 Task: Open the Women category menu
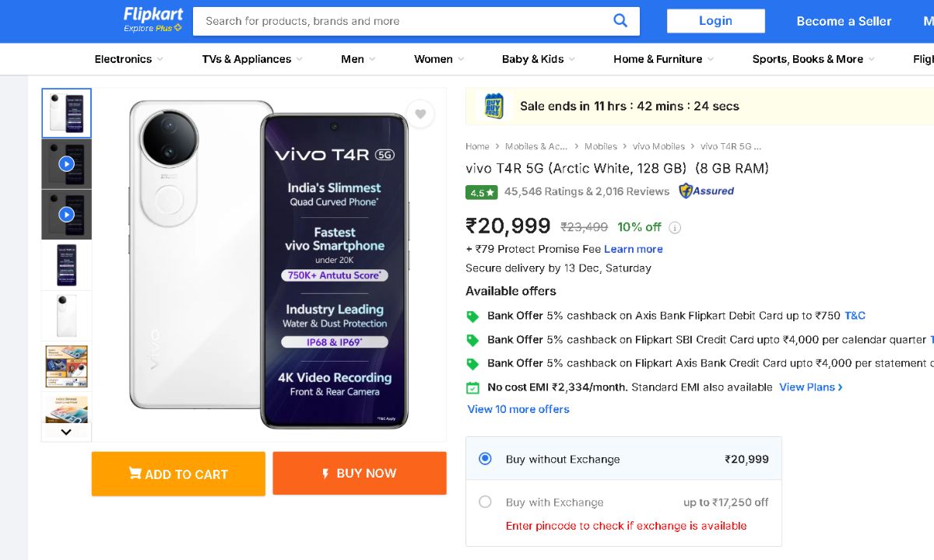[x=438, y=59]
